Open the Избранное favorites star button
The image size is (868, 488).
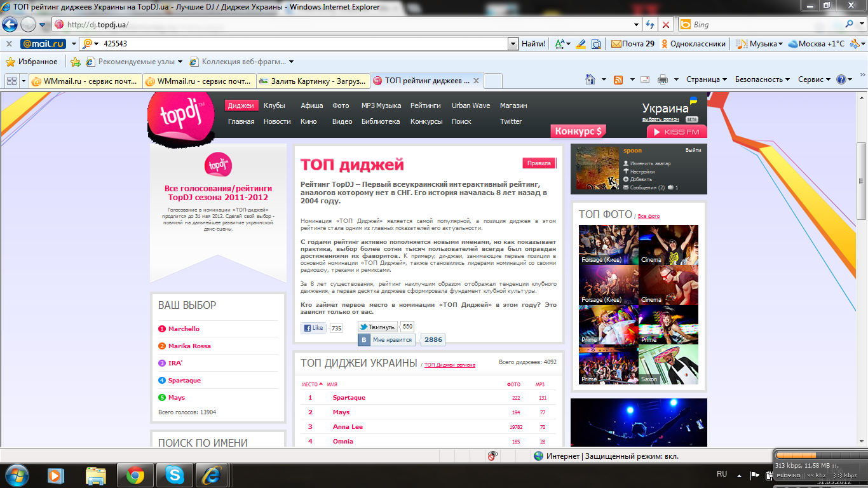(x=32, y=62)
